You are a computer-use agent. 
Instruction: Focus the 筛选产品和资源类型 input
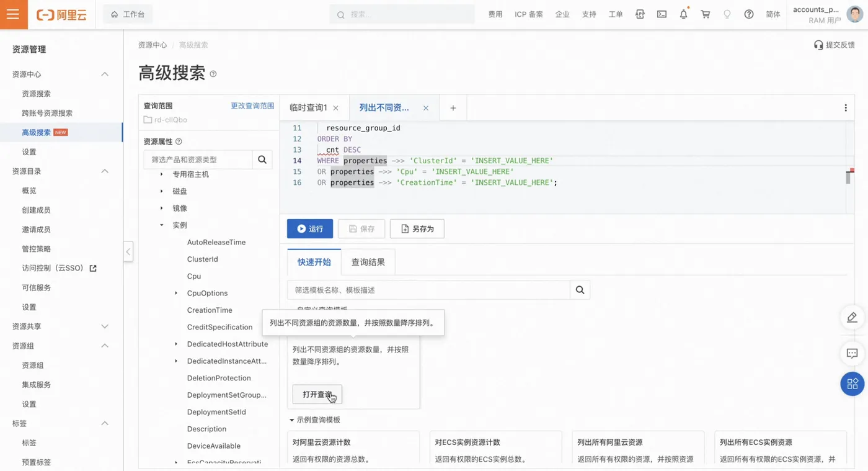[198, 159]
